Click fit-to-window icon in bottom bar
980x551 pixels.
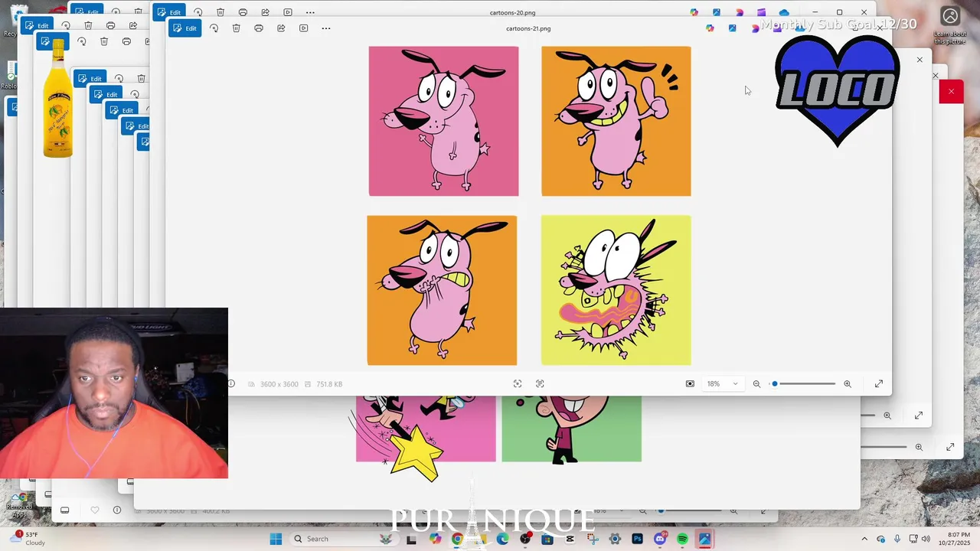pyautogui.click(x=518, y=384)
